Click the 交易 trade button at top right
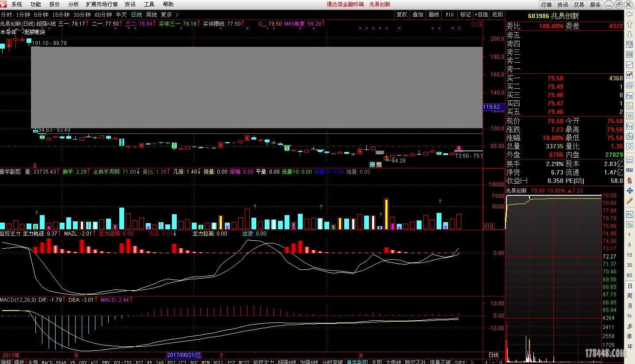635x364 pixels. coord(579,4)
